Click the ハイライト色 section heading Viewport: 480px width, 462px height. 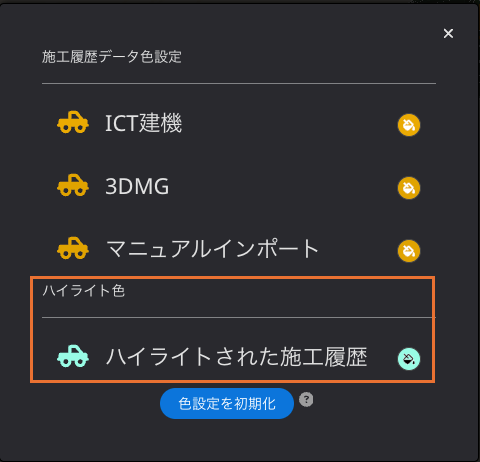click(x=84, y=291)
